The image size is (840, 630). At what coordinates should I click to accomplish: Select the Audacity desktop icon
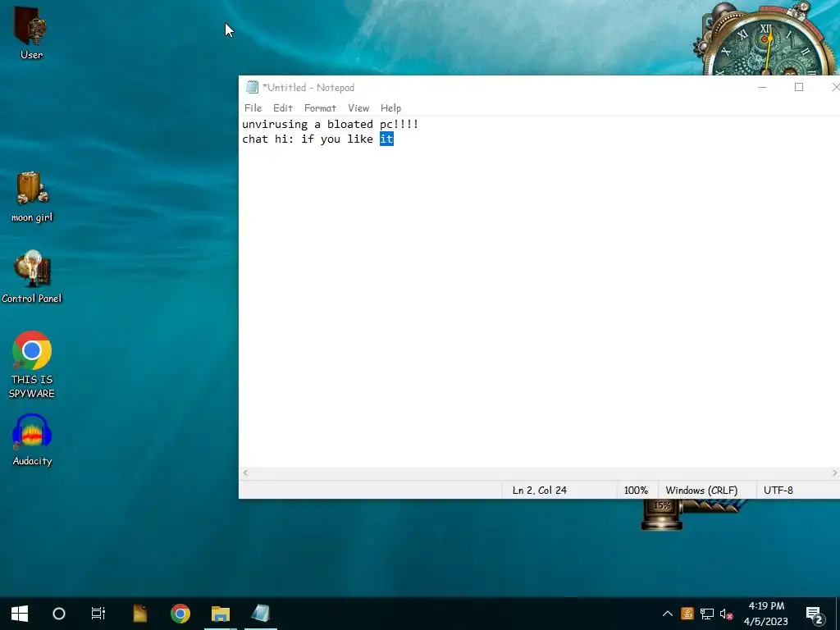tap(32, 440)
